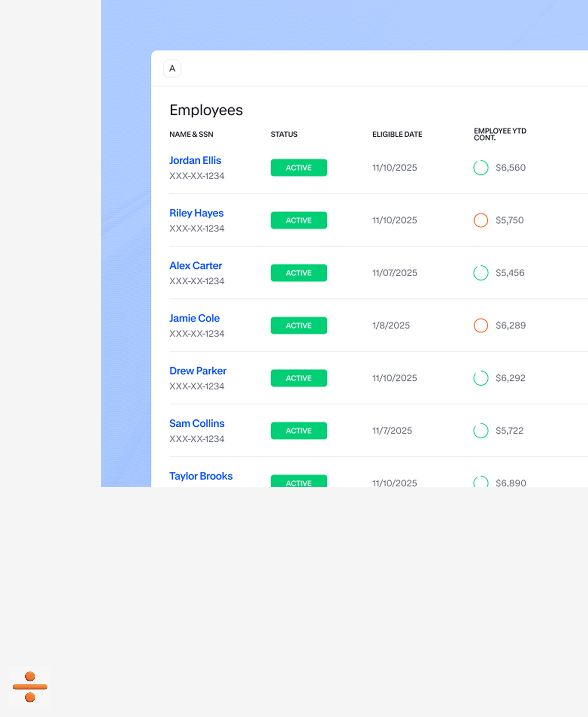Image resolution: width=588 pixels, height=717 pixels.
Task: Click green progress ring beside $6,560
Action: click(x=481, y=168)
